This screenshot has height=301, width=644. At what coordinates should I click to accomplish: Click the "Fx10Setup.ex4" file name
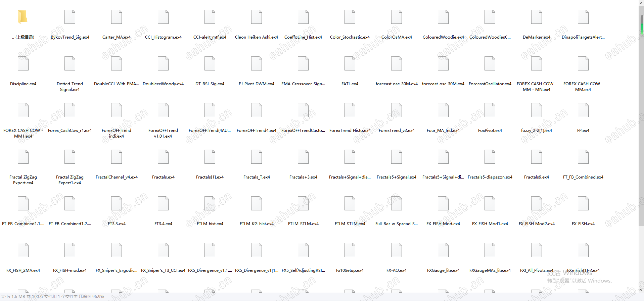pyautogui.click(x=350, y=270)
